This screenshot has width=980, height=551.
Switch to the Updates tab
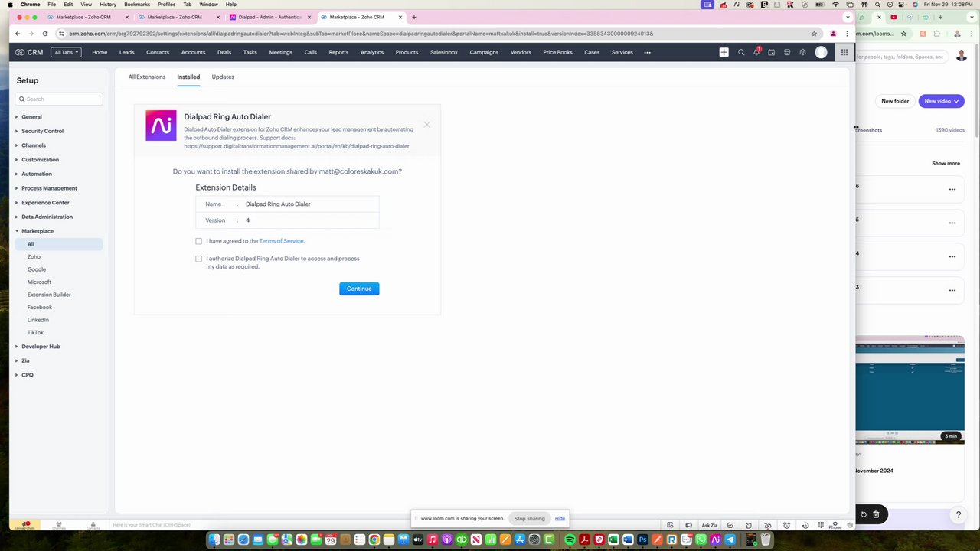pyautogui.click(x=223, y=77)
